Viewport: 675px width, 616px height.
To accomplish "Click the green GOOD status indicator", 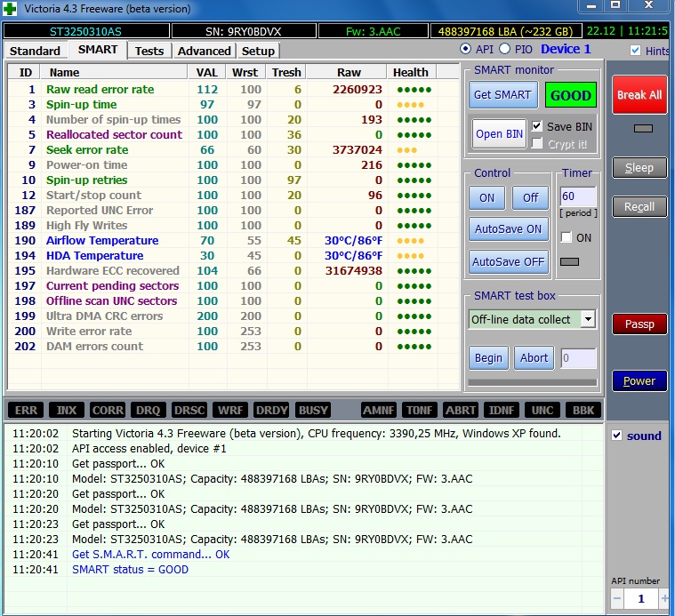I will [570, 94].
